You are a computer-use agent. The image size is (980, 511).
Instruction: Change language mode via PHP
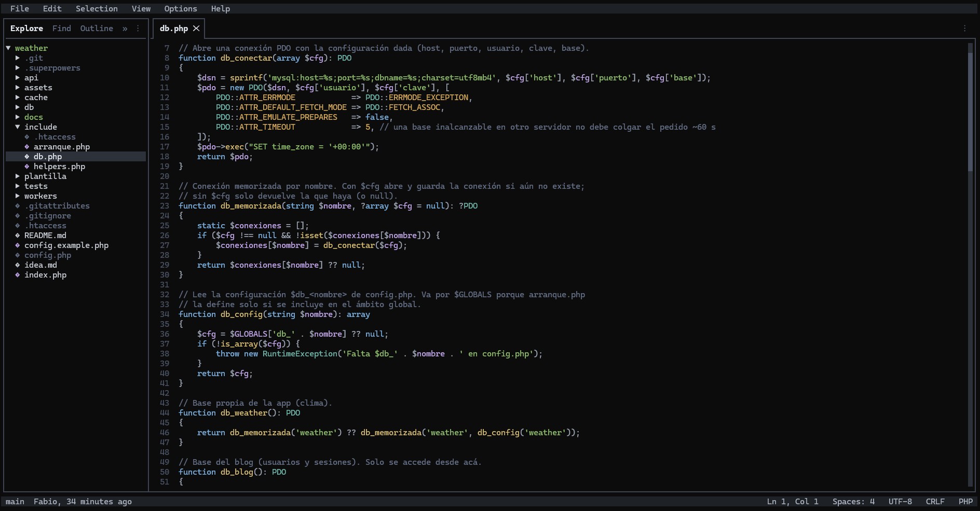pos(965,502)
